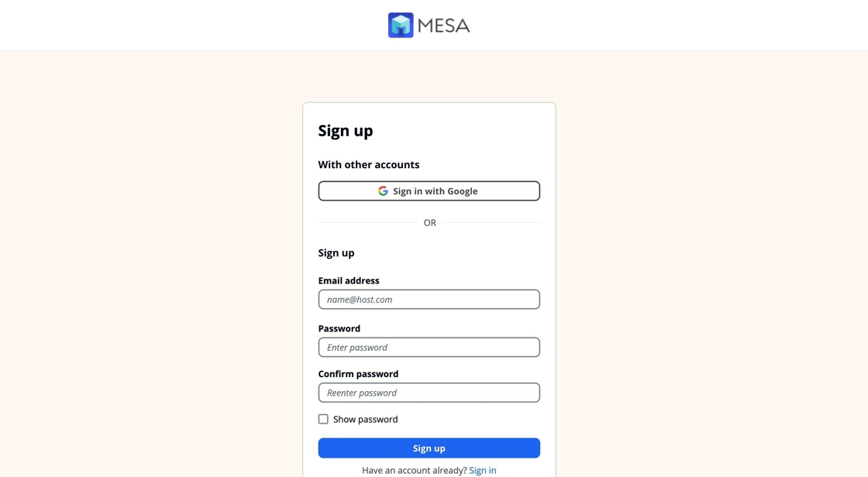Click into the Enter password field
Screen dimensions: 868x477
[429, 348]
